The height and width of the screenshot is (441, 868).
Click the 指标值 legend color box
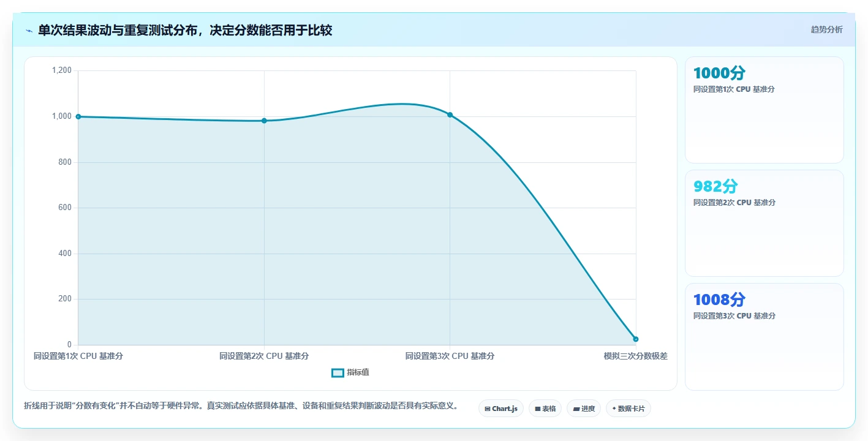click(x=338, y=372)
